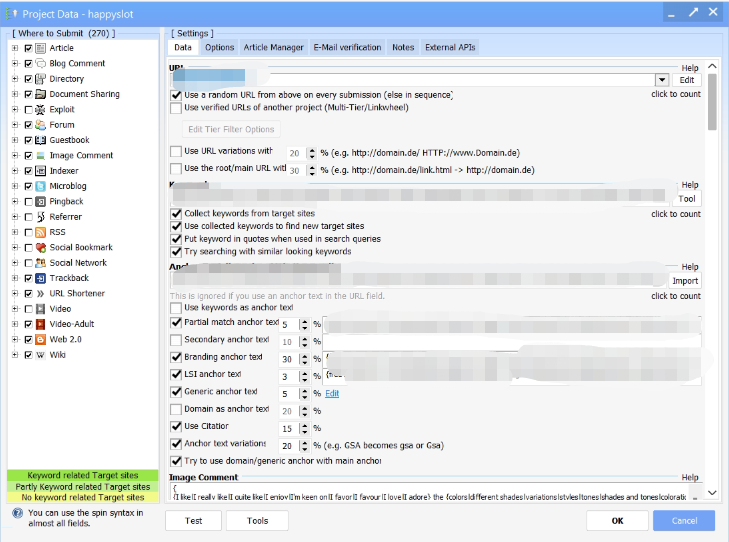729x542 pixels.
Task: Open the External APIs tab
Action: pyautogui.click(x=450, y=47)
